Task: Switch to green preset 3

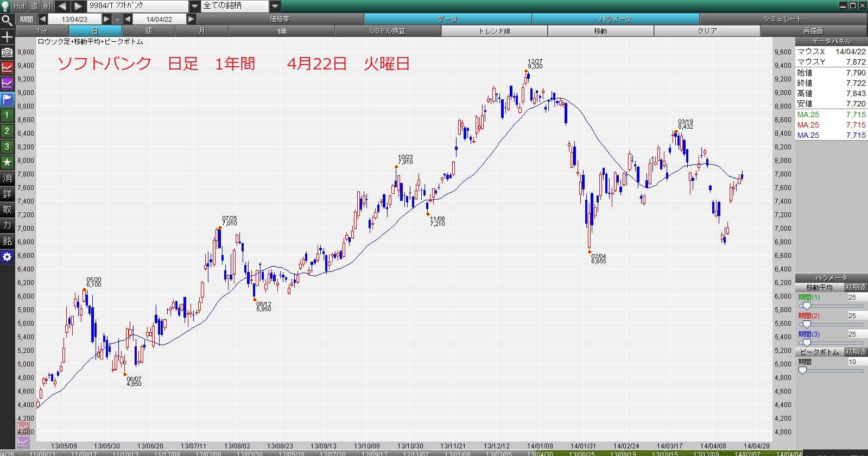Action: point(7,147)
